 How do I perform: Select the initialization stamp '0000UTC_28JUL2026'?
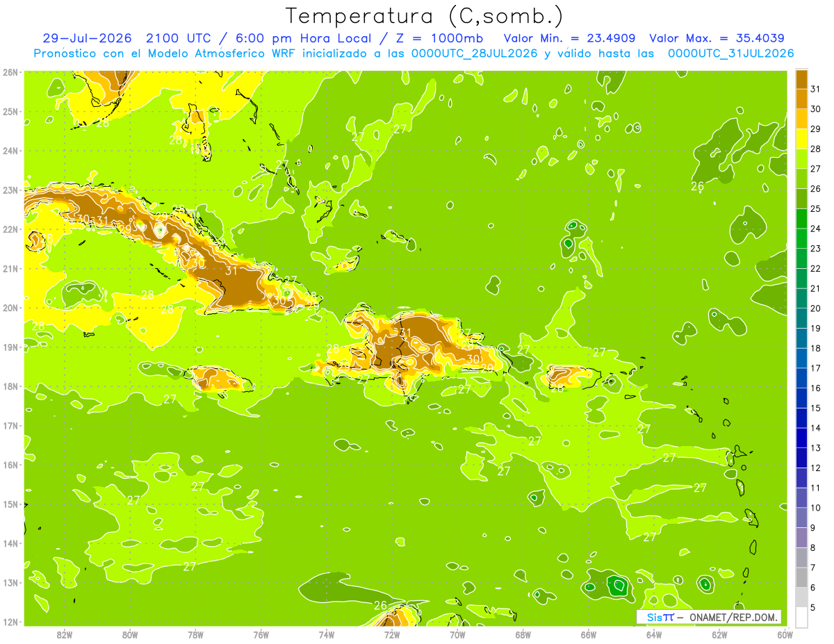(x=475, y=53)
